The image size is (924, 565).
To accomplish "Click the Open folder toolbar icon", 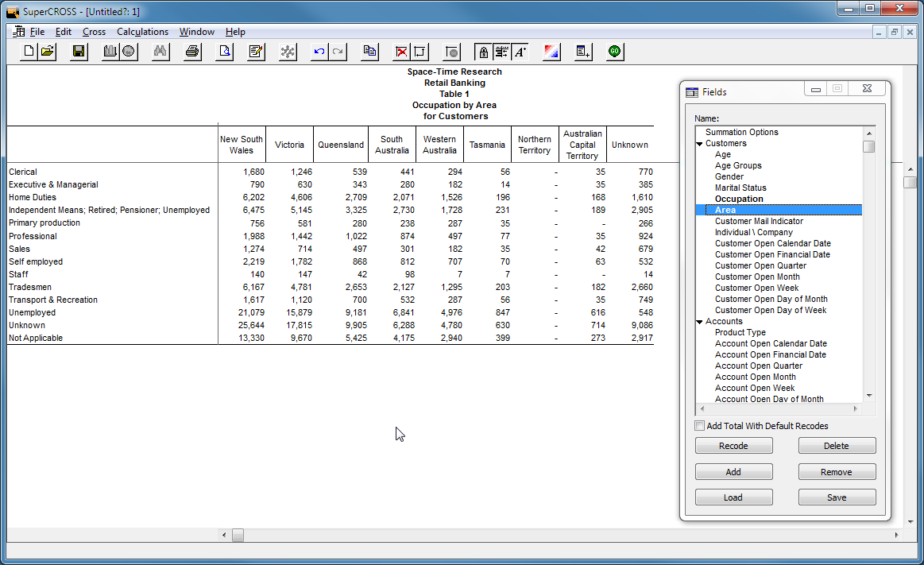I will coord(48,52).
